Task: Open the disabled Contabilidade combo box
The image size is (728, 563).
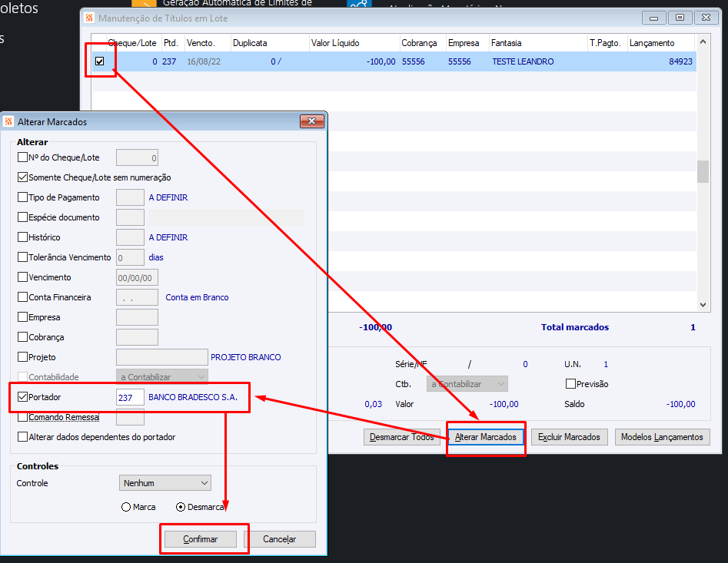Action: [x=161, y=377]
